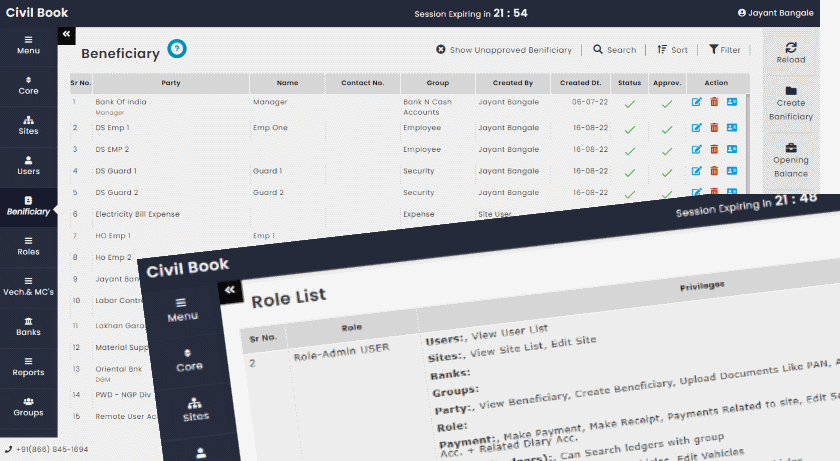Click the Search button above the table

point(614,50)
